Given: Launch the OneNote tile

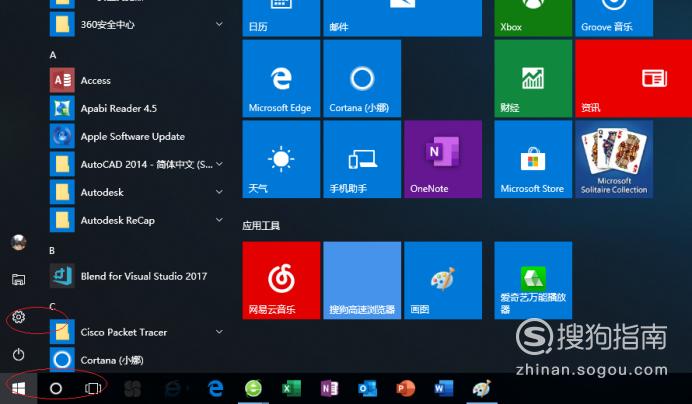Looking at the screenshot, I should (x=443, y=159).
